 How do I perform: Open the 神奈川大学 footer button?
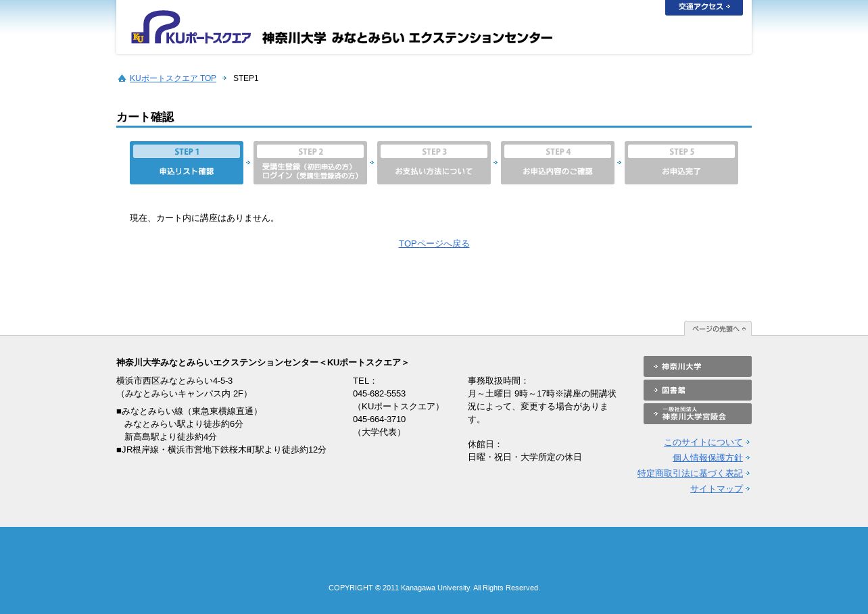click(698, 366)
